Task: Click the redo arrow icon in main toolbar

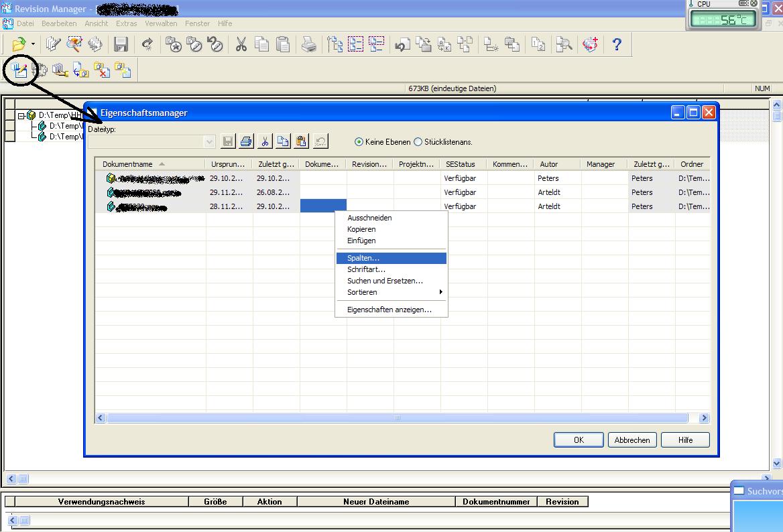Action: pos(147,44)
